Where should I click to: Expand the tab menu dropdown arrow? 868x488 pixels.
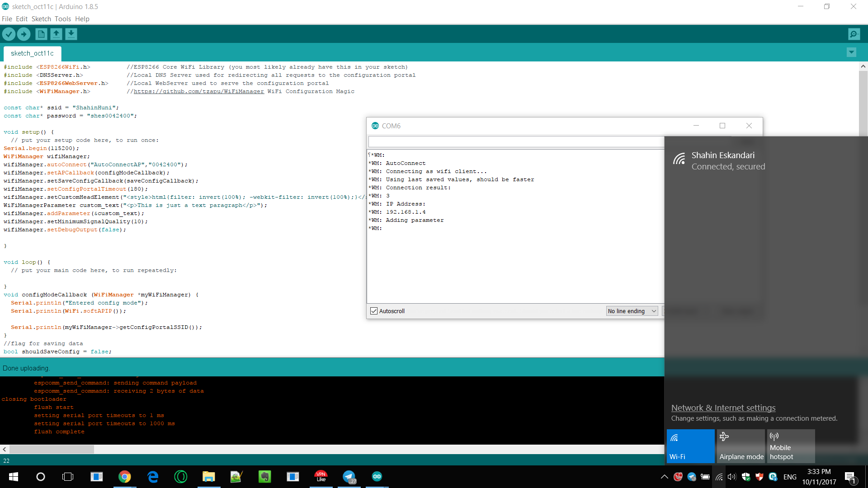851,52
